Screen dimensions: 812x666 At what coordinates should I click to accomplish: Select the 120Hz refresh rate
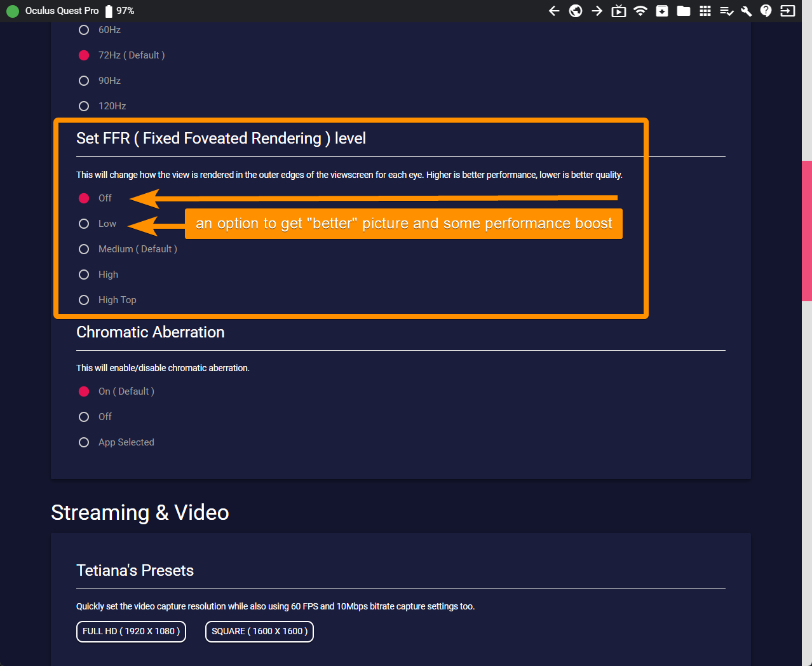coord(84,106)
